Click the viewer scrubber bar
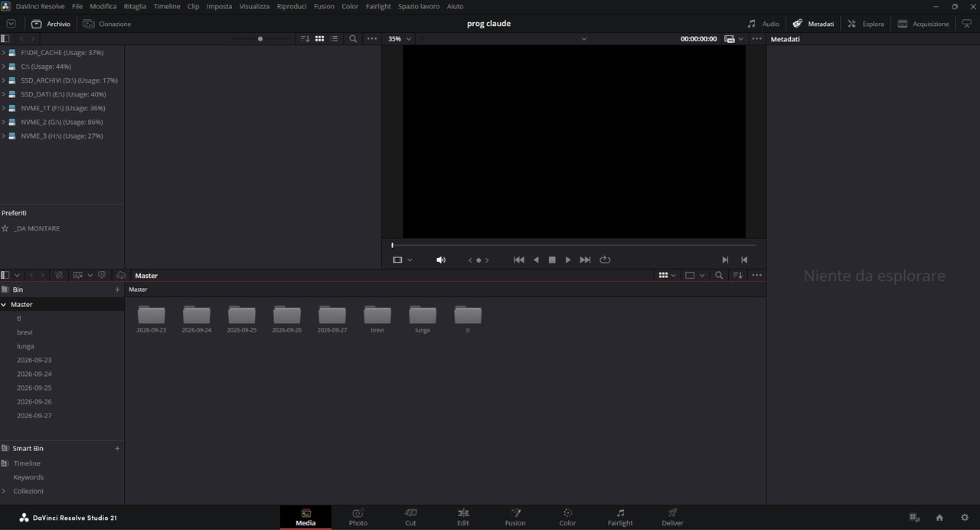980x530 pixels. 573,245
